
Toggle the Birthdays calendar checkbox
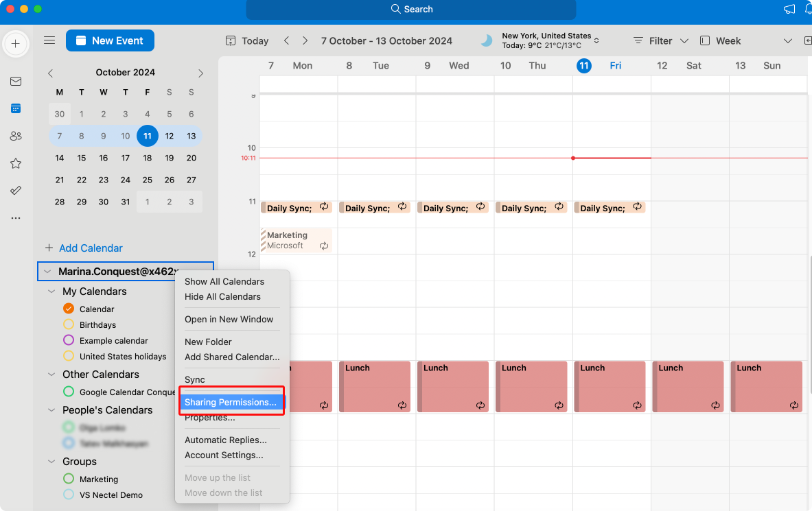click(x=69, y=324)
